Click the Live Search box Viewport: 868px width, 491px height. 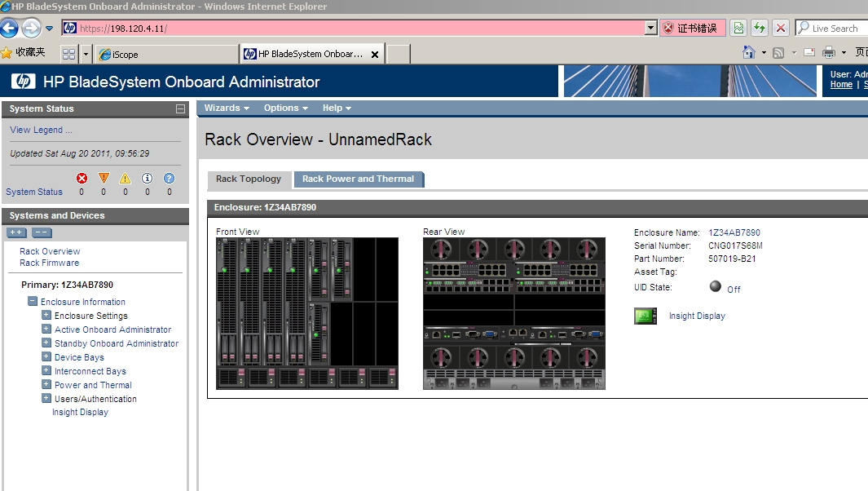pyautogui.click(x=831, y=29)
